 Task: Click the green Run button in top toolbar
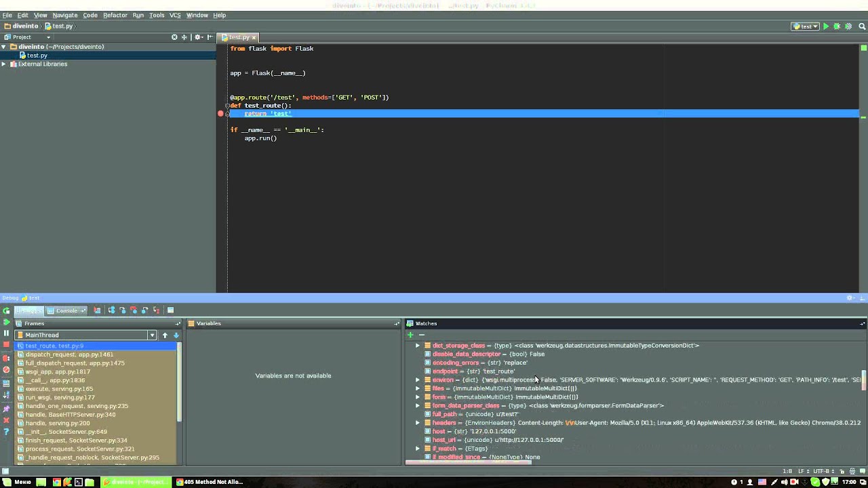click(826, 26)
